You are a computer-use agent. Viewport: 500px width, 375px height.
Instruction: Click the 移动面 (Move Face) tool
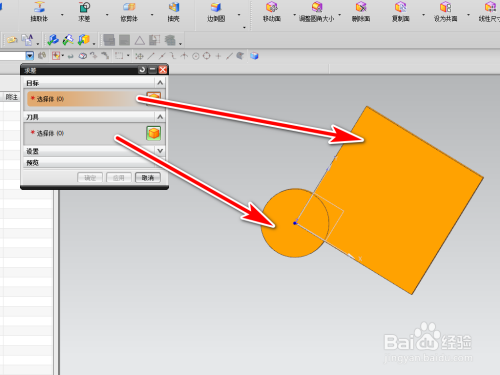click(272, 12)
